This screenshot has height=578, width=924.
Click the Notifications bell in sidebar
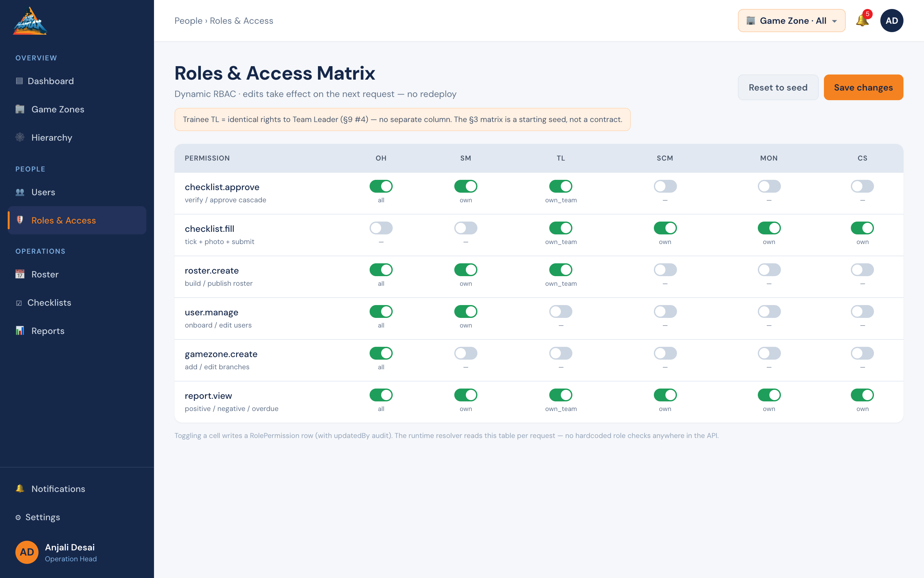click(20, 488)
